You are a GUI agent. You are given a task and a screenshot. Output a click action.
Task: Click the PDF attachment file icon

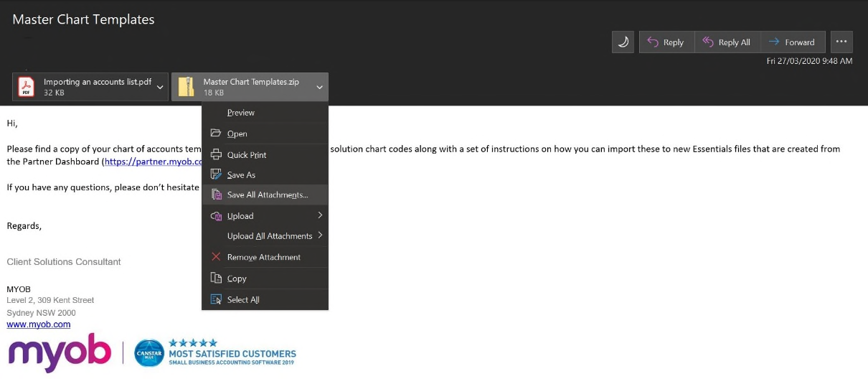[27, 87]
